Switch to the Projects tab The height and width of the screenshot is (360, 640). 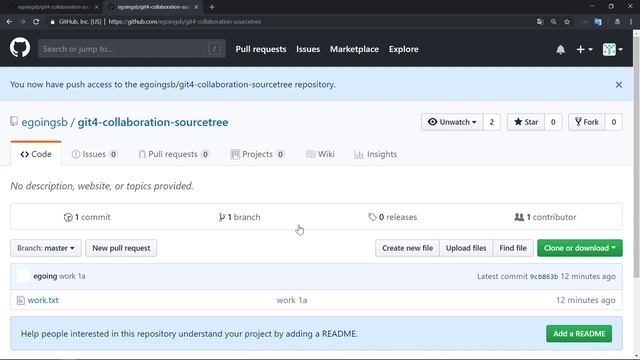(258, 154)
